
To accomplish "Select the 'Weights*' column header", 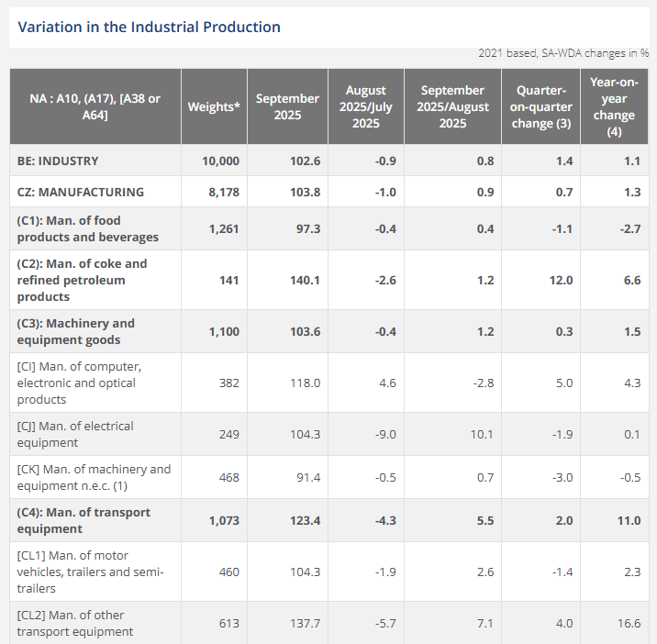I will (214, 106).
